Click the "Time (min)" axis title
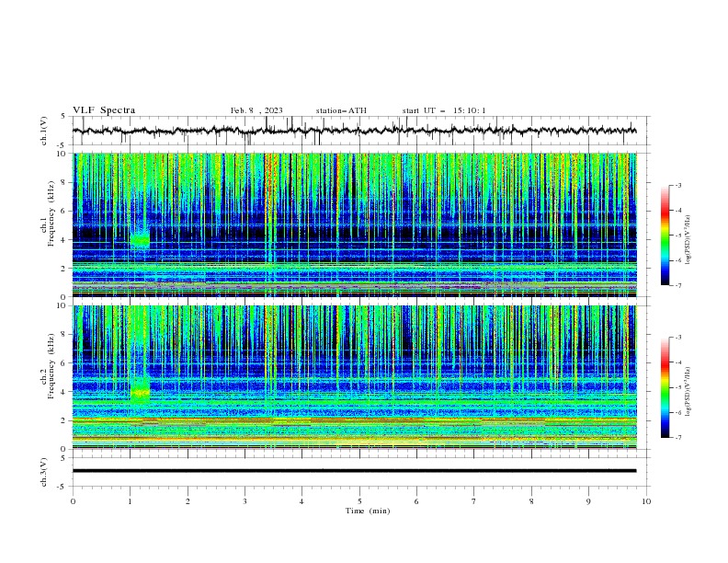Screen dimensions: 728x563 click(368, 511)
